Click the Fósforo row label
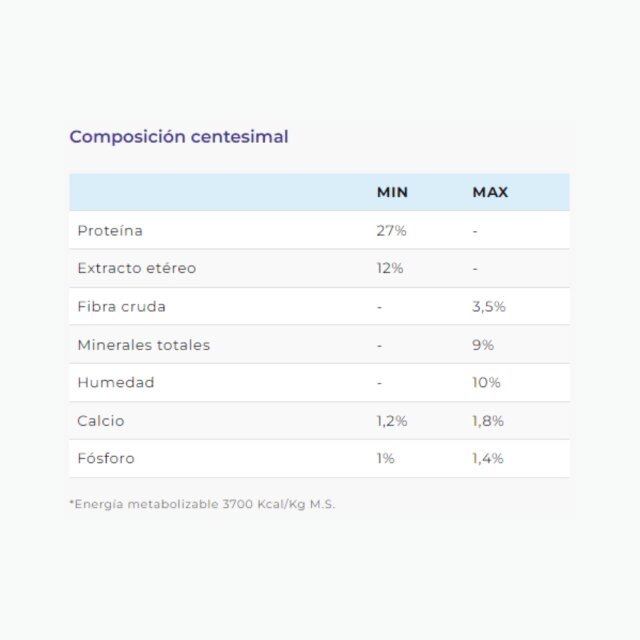The image size is (640, 640). pos(106,458)
